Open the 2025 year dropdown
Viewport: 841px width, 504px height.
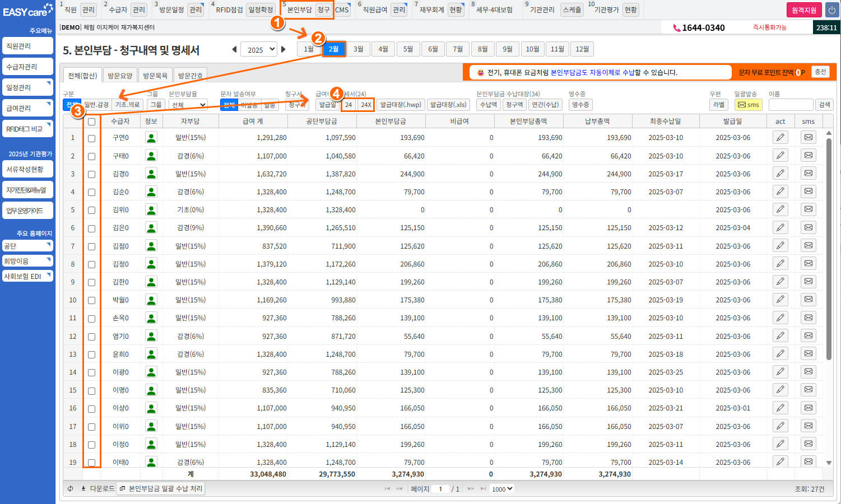(x=259, y=49)
